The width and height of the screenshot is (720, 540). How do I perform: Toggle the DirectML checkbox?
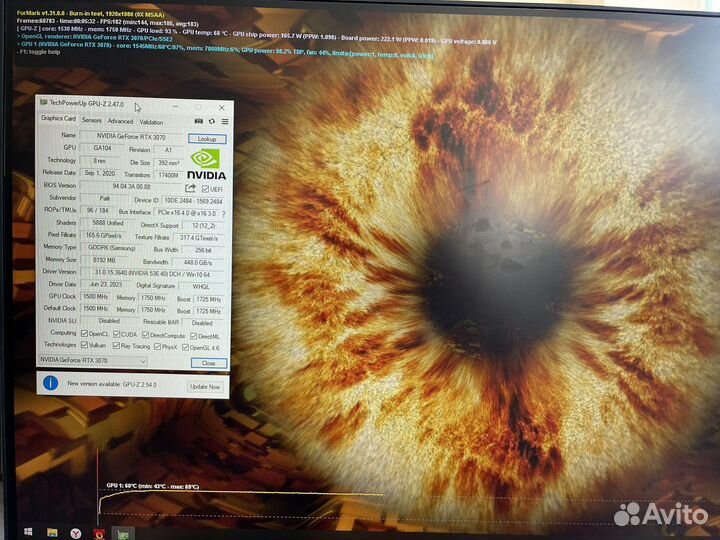[194, 337]
